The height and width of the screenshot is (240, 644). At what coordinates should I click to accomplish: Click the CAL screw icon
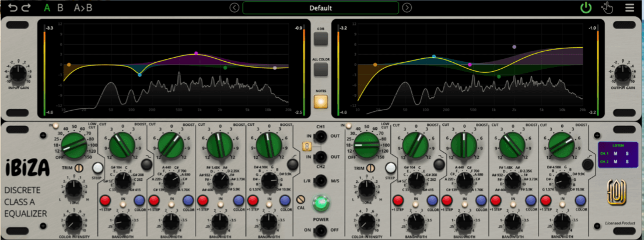click(300, 199)
